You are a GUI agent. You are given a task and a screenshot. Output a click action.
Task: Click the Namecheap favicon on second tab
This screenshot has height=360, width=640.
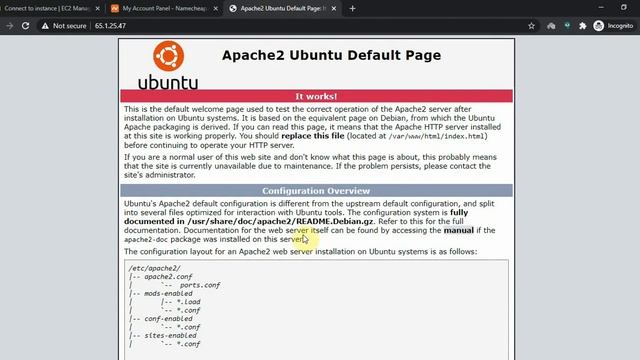(115, 8)
